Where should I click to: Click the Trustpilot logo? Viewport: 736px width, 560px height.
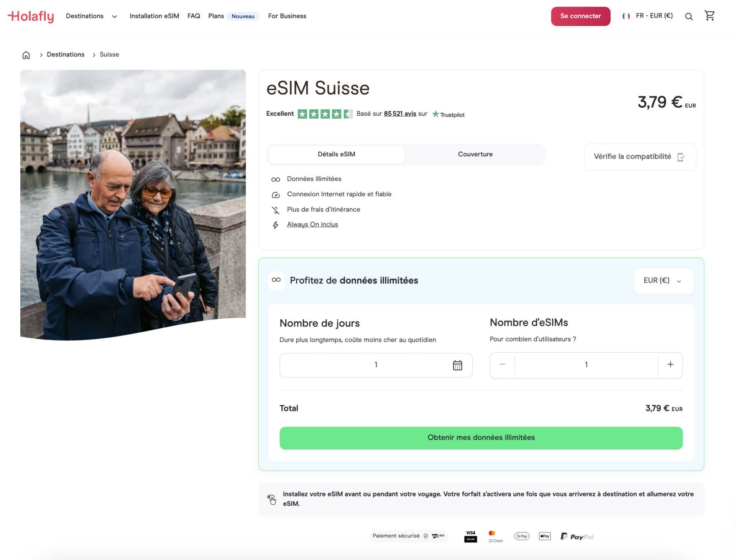tap(449, 114)
